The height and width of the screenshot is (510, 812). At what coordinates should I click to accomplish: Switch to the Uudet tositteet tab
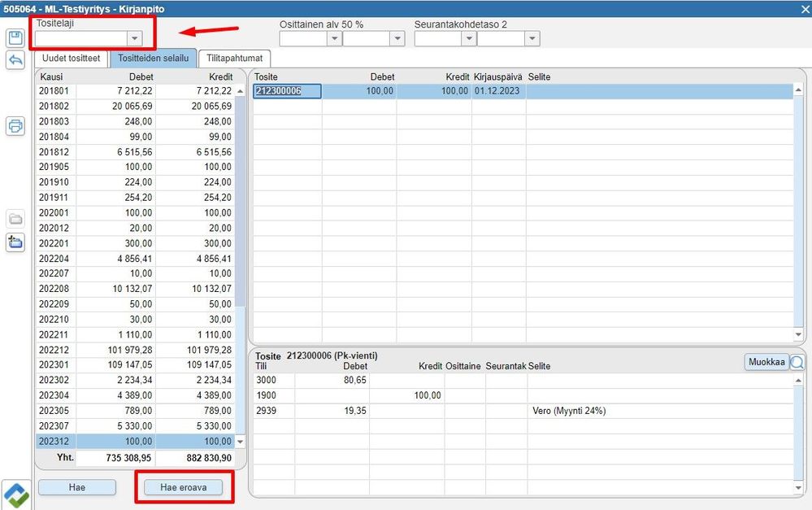[72, 59]
